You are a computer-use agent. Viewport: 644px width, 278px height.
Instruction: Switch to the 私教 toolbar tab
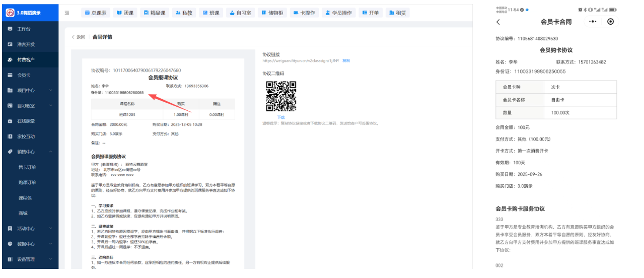184,13
